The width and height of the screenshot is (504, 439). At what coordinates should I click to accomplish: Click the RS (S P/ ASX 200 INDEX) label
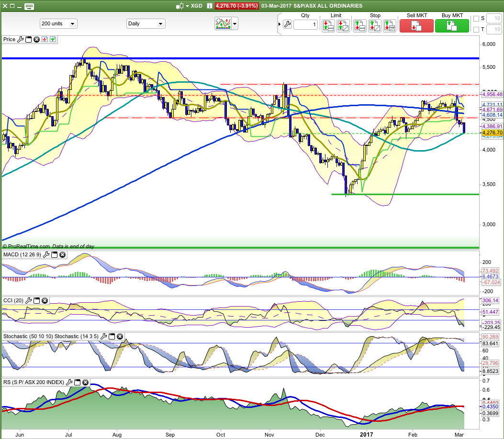(x=34, y=383)
